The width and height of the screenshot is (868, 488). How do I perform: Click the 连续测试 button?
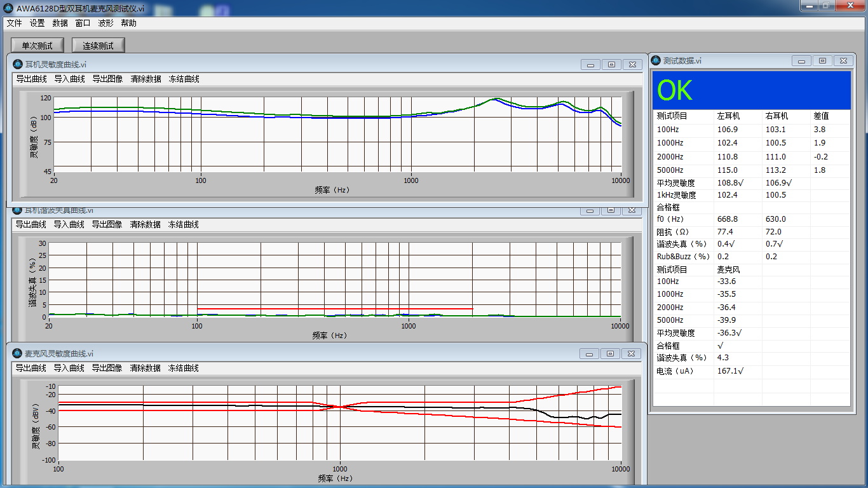(x=98, y=45)
